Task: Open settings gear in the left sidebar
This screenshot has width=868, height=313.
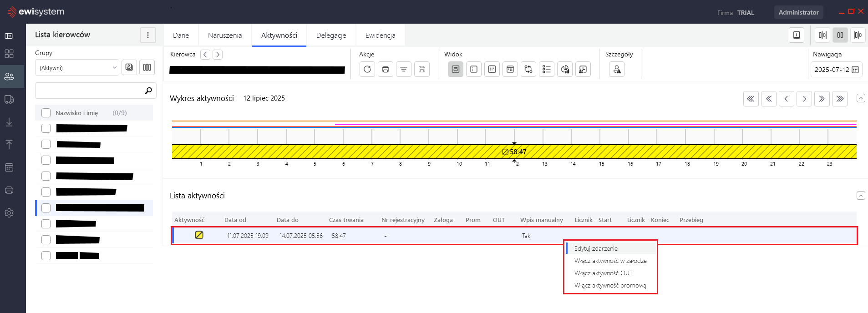Action: click(9, 213)
